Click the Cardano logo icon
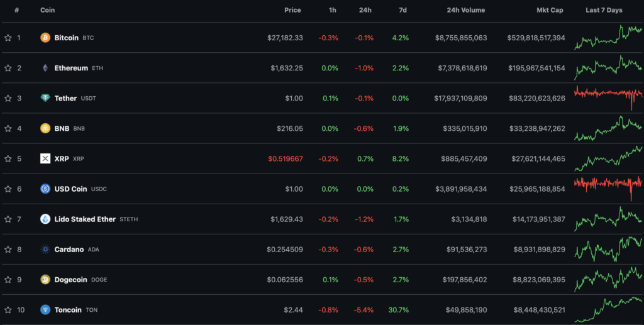This screenshot has height=325, width=644. 45,250
